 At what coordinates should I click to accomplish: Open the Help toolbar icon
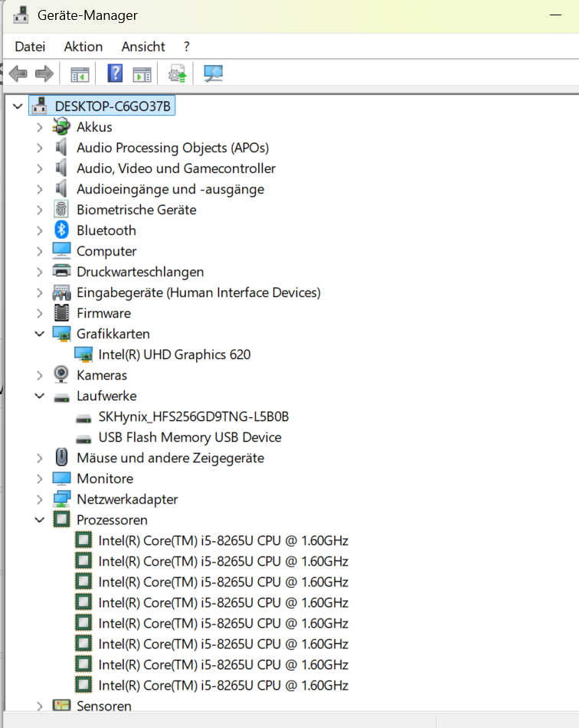pyautogui.click(x=115, y=73)
